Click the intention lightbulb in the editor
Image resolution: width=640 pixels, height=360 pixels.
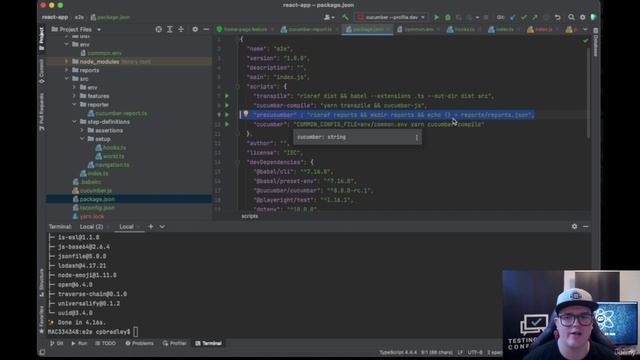pos(246,114)
